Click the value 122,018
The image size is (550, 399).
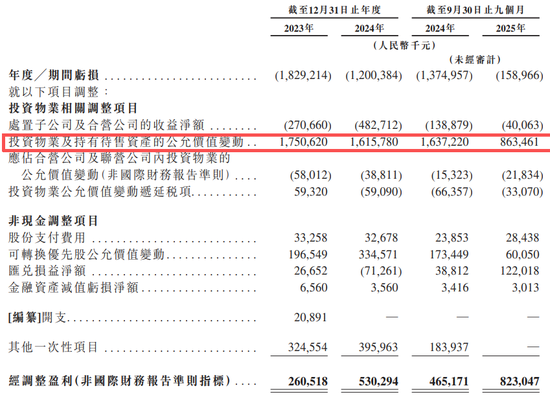click(x=520, y=271)
